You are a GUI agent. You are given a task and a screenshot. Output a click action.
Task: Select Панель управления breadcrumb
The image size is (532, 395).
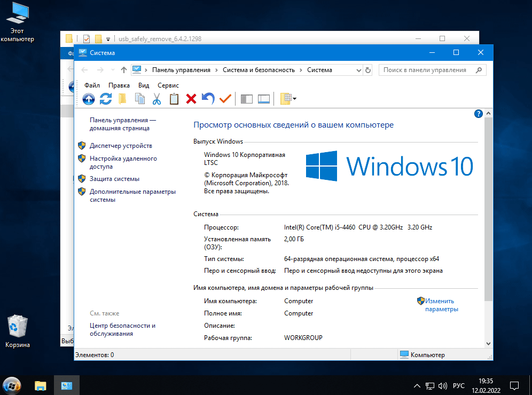coord(181,70)
